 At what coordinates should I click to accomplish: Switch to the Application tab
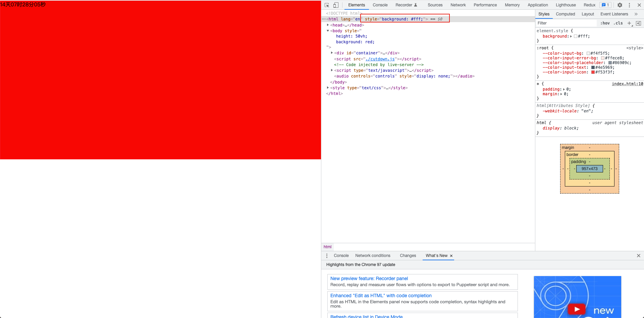538,5
